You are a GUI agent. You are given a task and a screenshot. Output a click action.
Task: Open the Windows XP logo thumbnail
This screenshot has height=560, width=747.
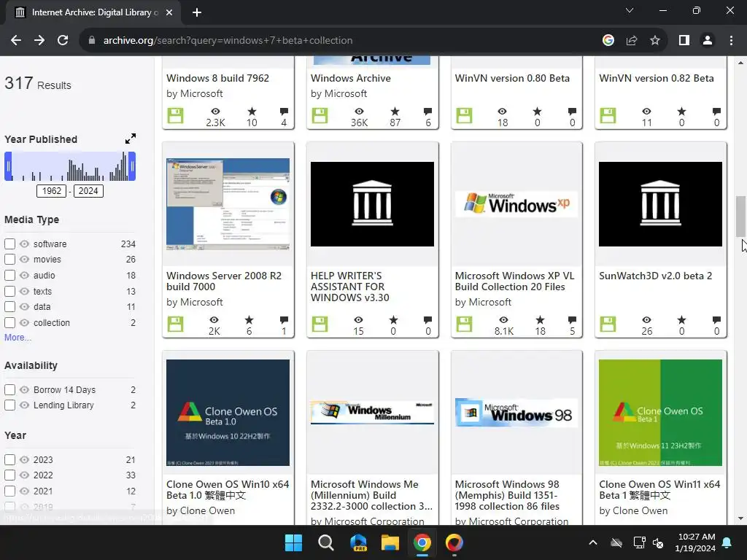coord(516,204)
